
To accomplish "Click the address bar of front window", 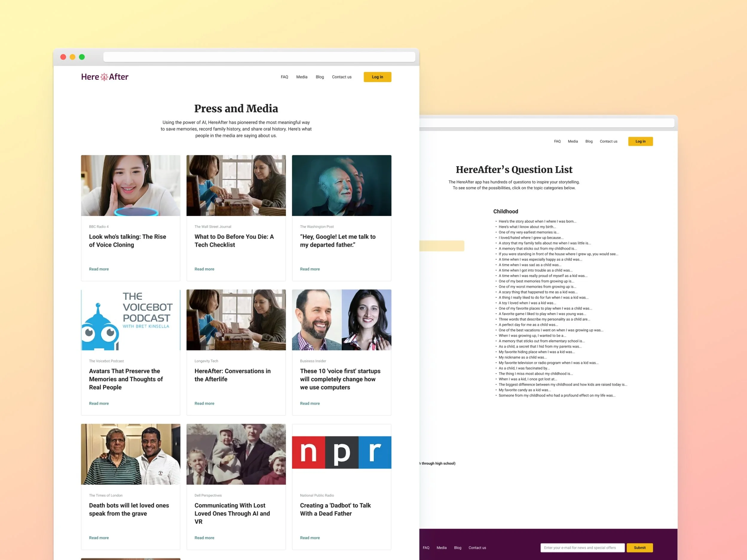I will [259, 57].
